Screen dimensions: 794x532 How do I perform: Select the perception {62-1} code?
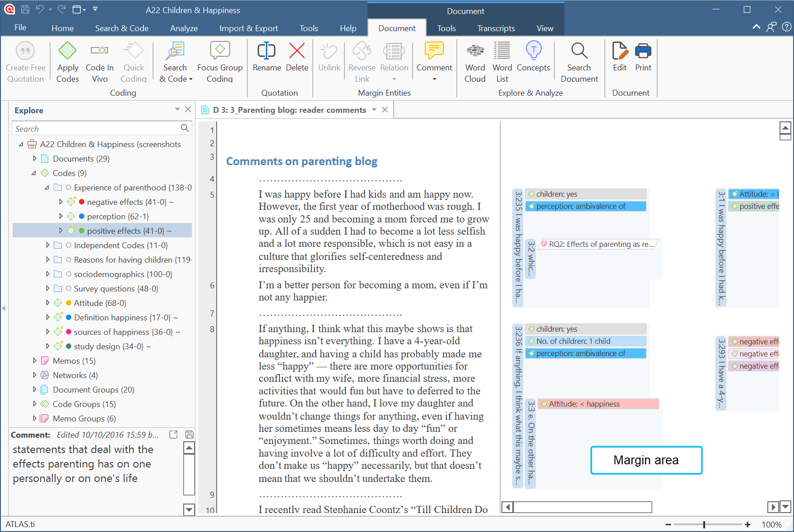pyautogui.click(x=118, y=216)
